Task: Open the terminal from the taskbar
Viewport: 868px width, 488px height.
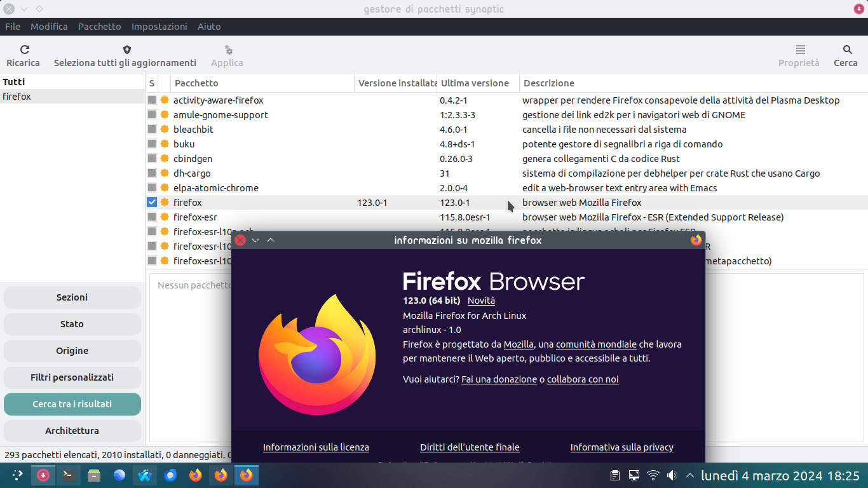Action: click(x=69, y=475)
